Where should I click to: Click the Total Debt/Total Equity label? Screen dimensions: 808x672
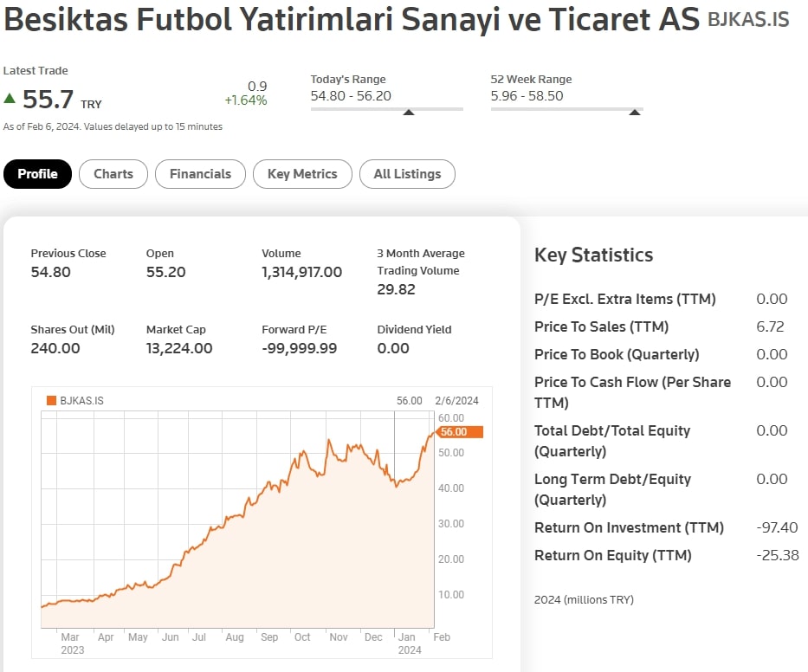(x=612, y=441)
